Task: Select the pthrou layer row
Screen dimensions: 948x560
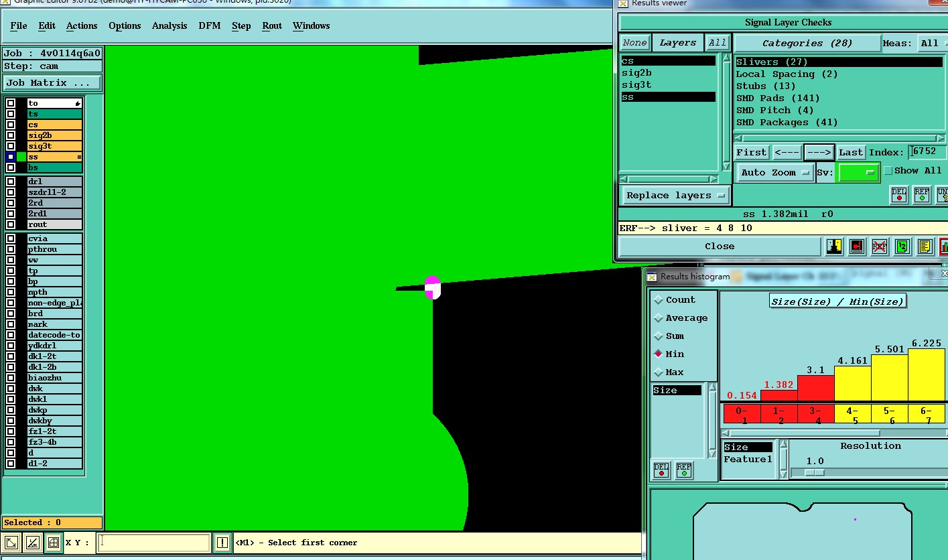Action: [x=55, y=249]
